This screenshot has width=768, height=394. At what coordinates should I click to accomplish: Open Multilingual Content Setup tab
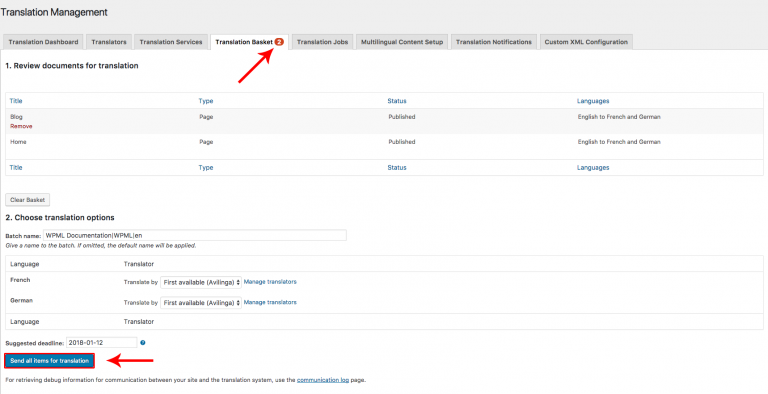click(x=402, y=42)
